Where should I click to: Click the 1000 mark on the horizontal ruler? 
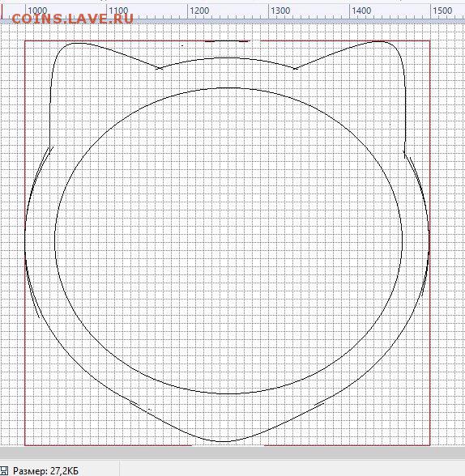(x=37, y=11)
